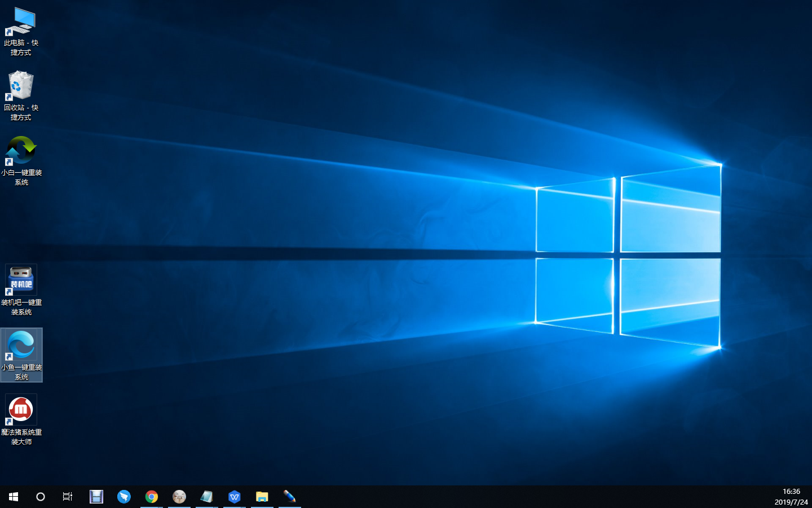
Task: Open the blue W hexagon taskbar app
Action: click(x=235, y=497)
